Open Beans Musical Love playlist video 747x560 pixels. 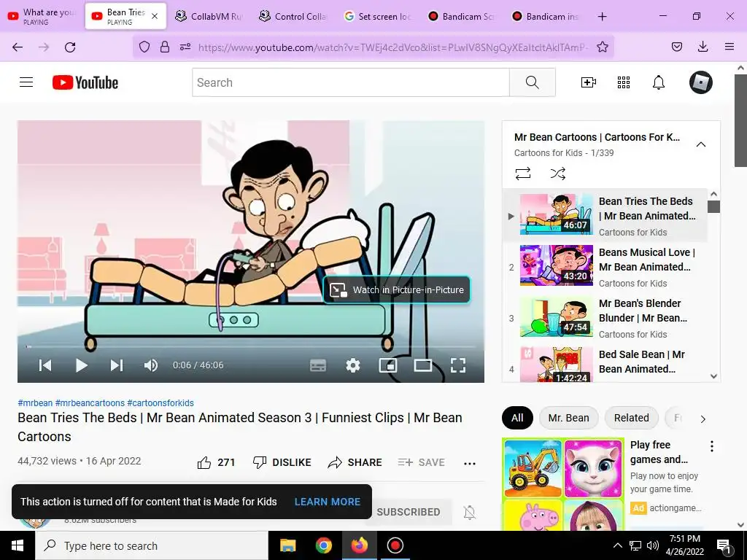tap(605, 267)
